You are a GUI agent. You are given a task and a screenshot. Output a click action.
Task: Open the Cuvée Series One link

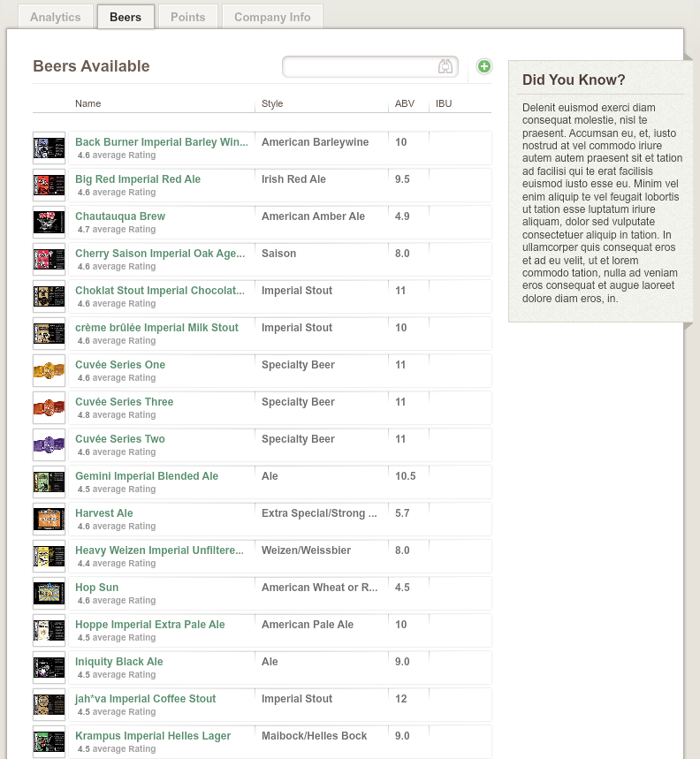(120, 365)
